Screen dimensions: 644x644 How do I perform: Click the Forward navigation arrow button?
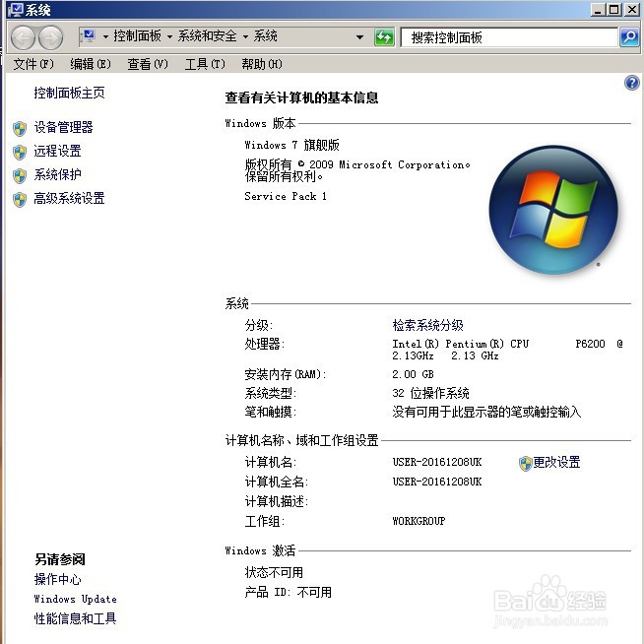click(x=50, y=37)
